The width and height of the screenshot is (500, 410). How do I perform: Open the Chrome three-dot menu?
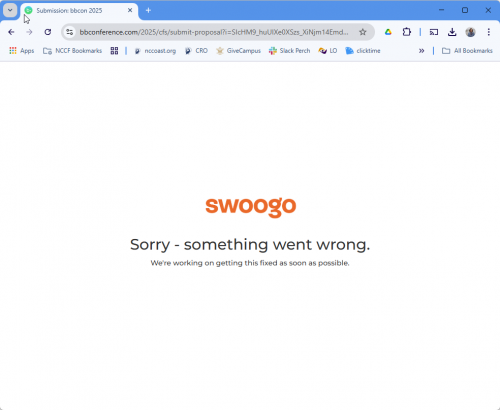tap(489, 32)
